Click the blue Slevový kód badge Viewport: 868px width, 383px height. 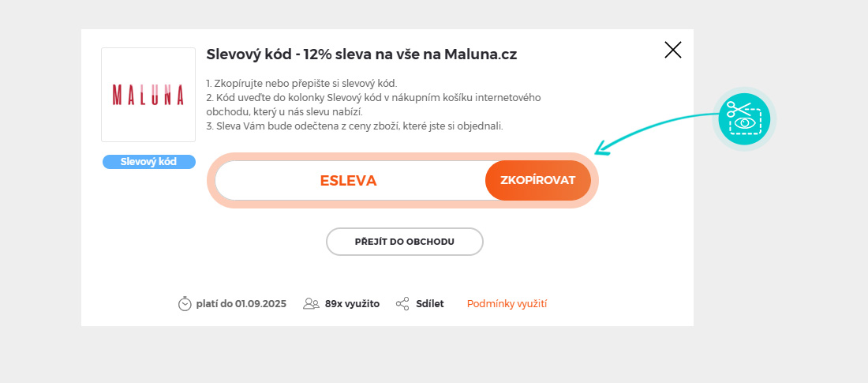coord(148,162)
